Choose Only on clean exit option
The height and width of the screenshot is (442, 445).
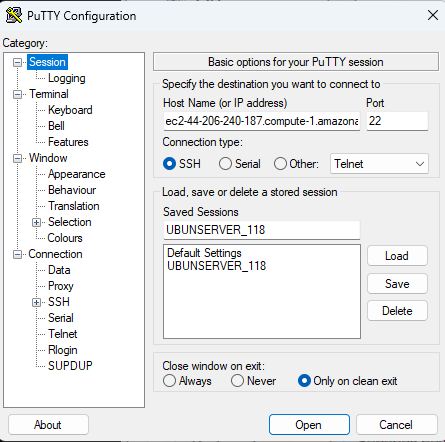point(304,381)
